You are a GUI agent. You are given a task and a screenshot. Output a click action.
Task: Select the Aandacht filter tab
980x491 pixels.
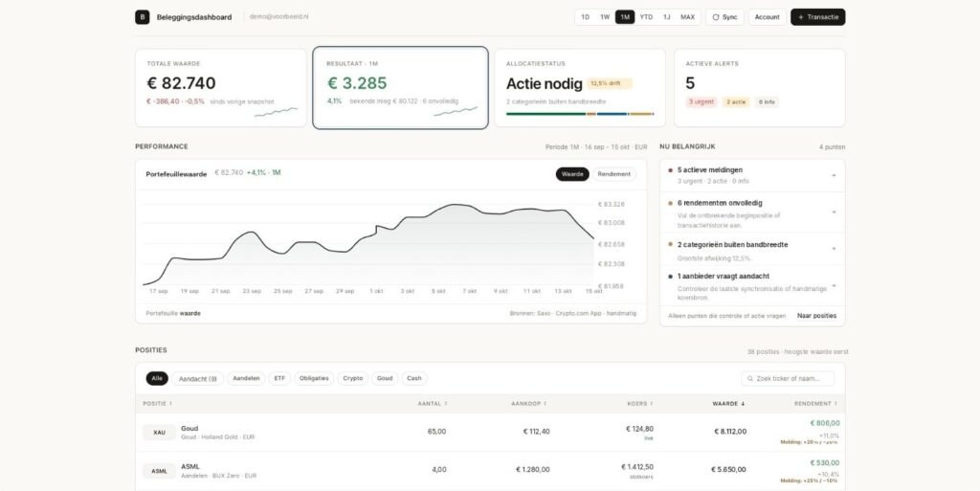pyautogui.click(x=197, y=379)
